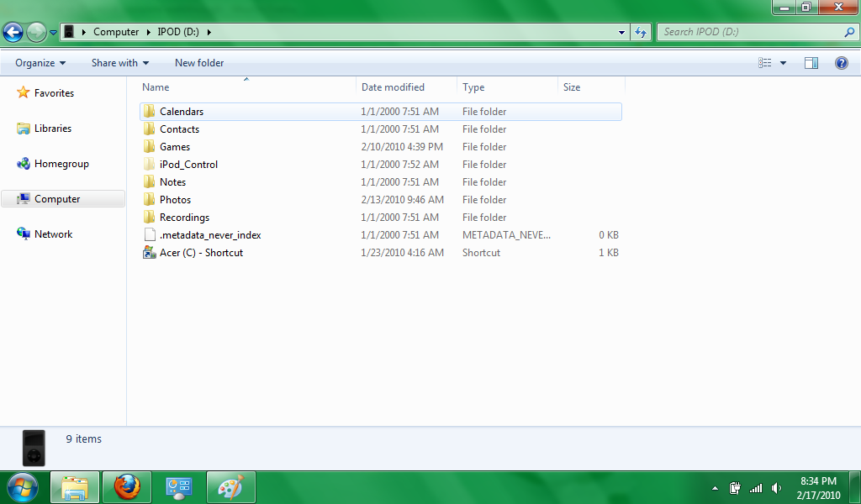Image resolution: width=861 pixels, height=504 pixels.
Task: Click the iPod device icon in details pane
Action: [x=34, y=448]
